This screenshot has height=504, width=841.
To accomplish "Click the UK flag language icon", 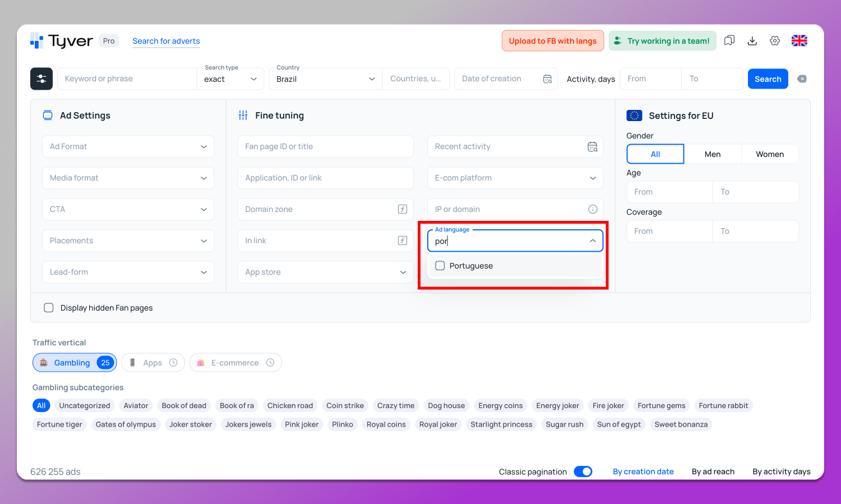I will click(x=799, y=41).
